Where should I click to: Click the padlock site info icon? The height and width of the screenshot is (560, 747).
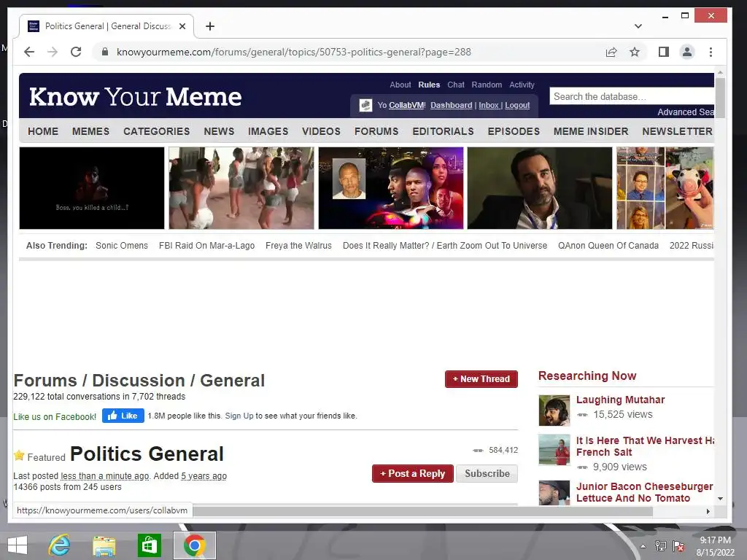click(x=105, y=52)
